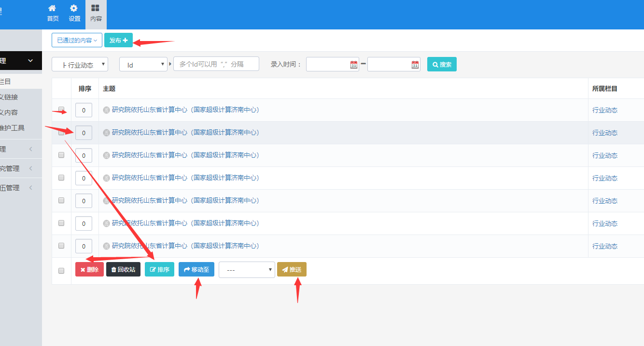
Task: Click the red 删除 button
Action: tap(89, 269)
